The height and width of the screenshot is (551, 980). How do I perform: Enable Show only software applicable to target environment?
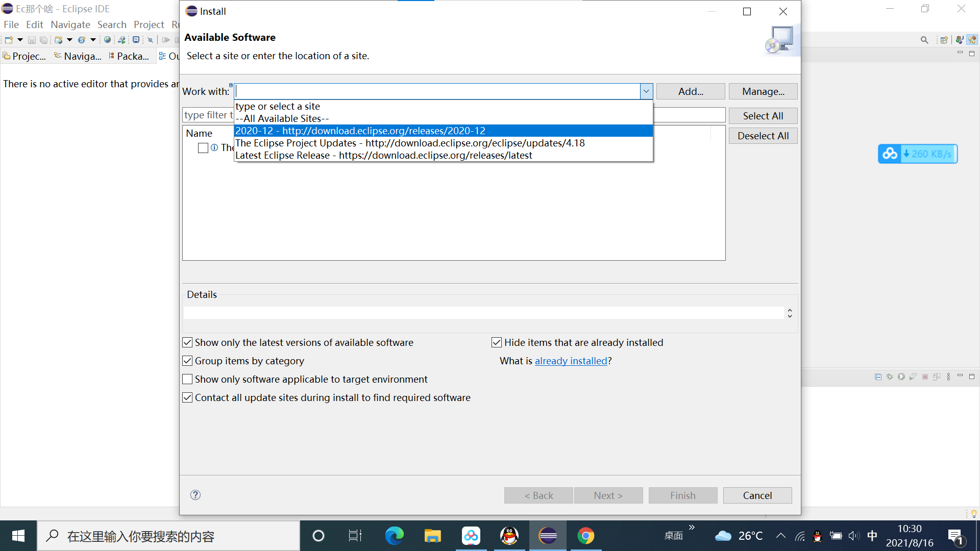(187, 379)
